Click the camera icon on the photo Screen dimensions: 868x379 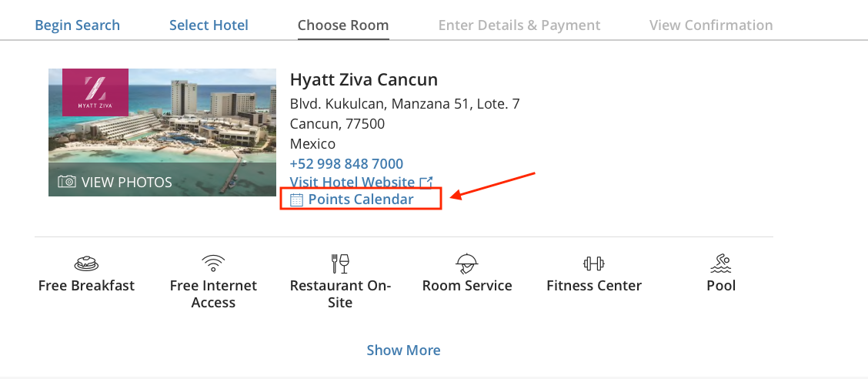click(67, 182)
